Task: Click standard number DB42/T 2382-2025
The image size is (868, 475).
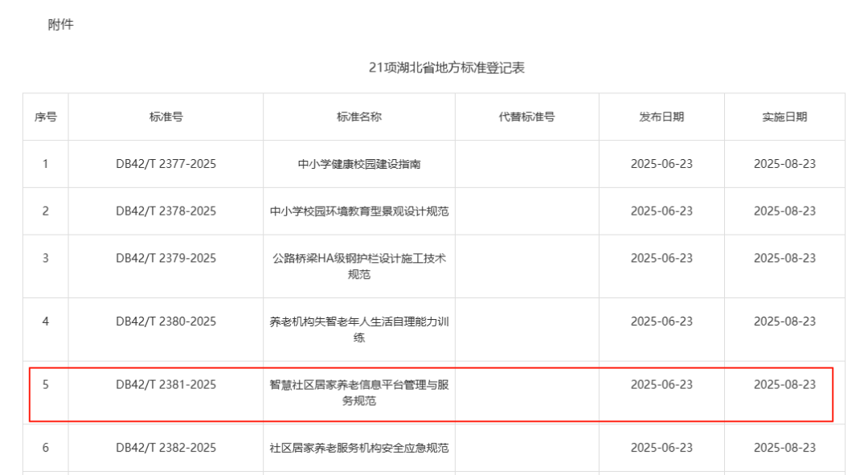Action: [x=166, y=448]
